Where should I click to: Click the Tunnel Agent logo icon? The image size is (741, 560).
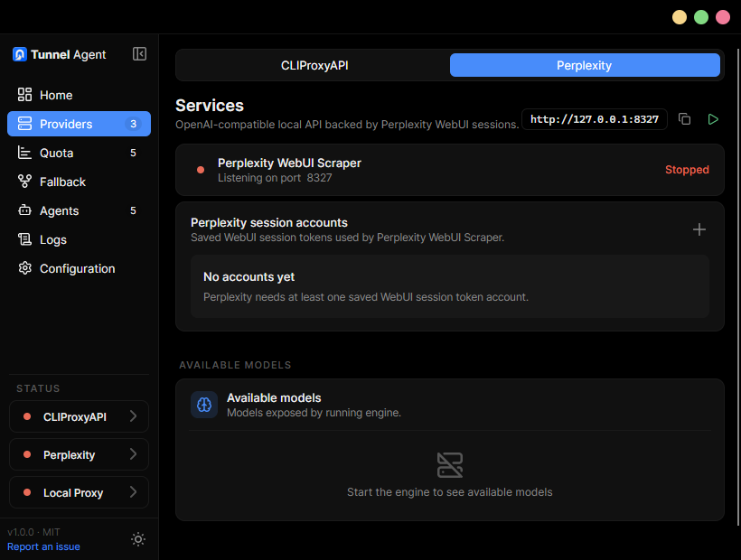(x=19, y=54)
